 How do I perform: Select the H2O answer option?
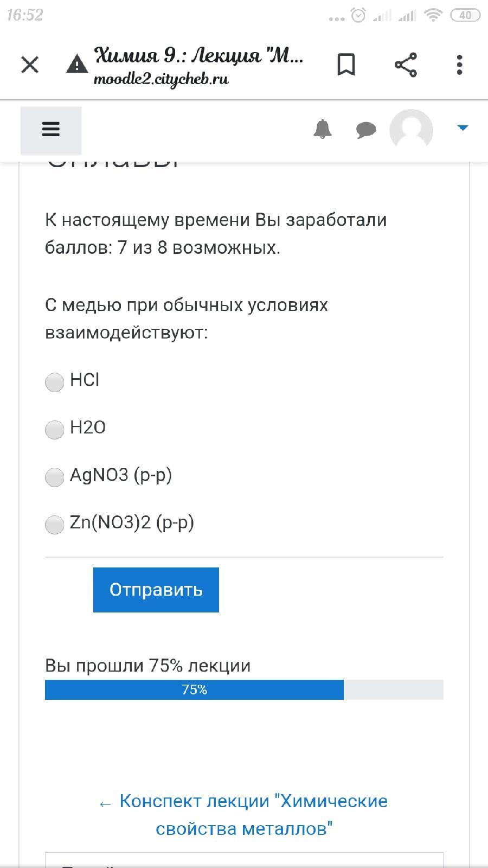click(54, 429)
